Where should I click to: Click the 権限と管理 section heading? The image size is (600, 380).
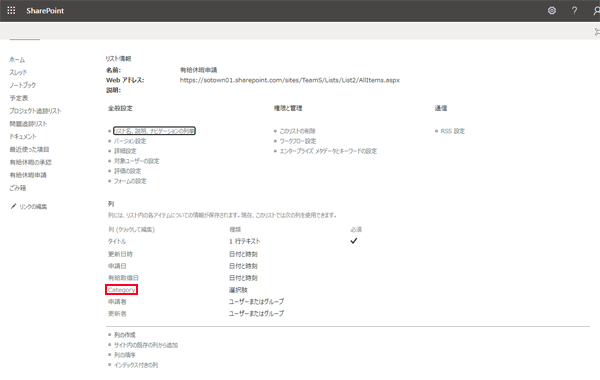click(288, 108)
